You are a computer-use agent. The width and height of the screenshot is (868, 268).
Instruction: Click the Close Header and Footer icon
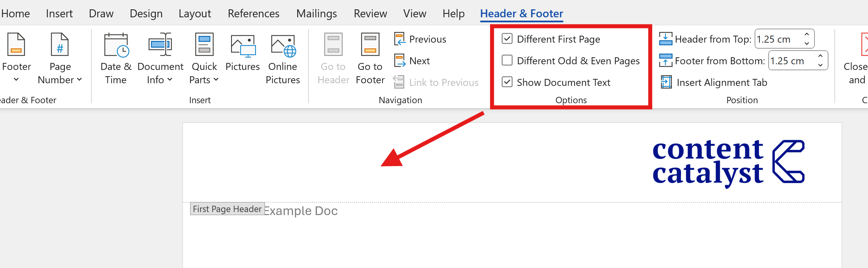point(864,44)
